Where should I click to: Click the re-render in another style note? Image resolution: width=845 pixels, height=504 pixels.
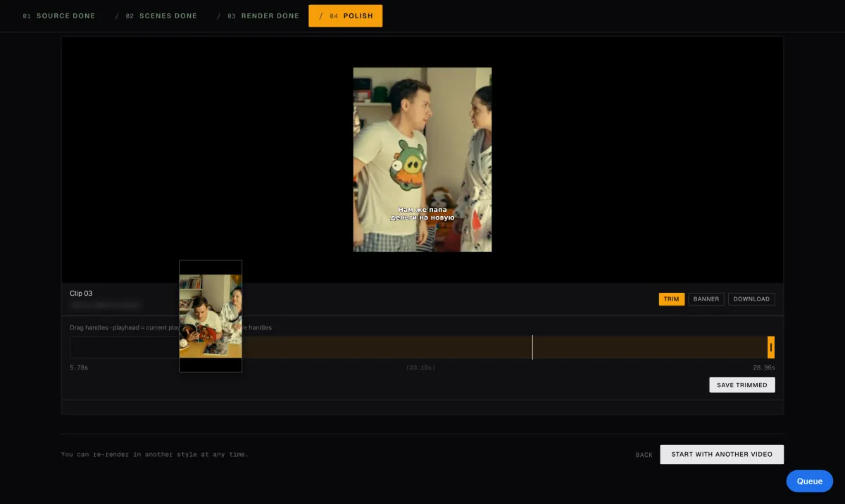pyautogui.click(x=155, y=455)
